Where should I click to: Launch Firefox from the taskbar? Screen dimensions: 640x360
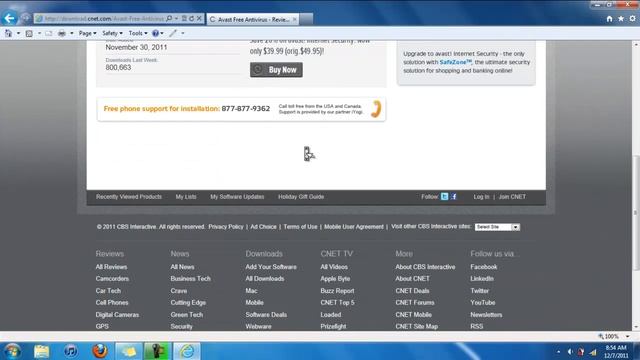[100, 351]
